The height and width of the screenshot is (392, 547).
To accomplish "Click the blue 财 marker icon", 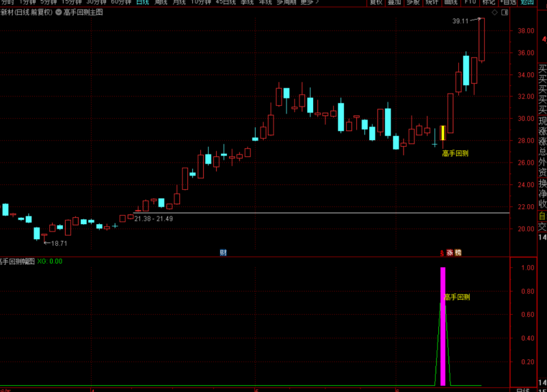I will (224, 253).
